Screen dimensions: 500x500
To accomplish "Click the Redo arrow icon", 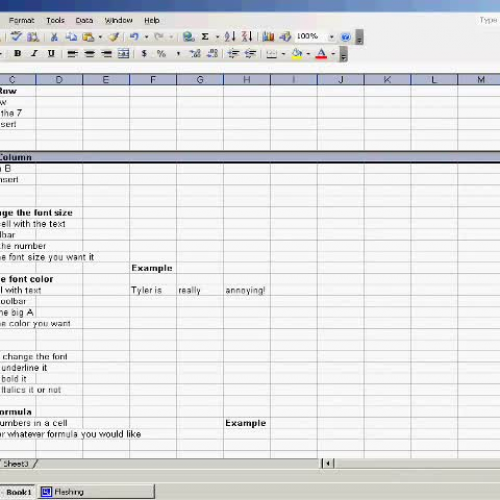I will [x=159, y=36].
